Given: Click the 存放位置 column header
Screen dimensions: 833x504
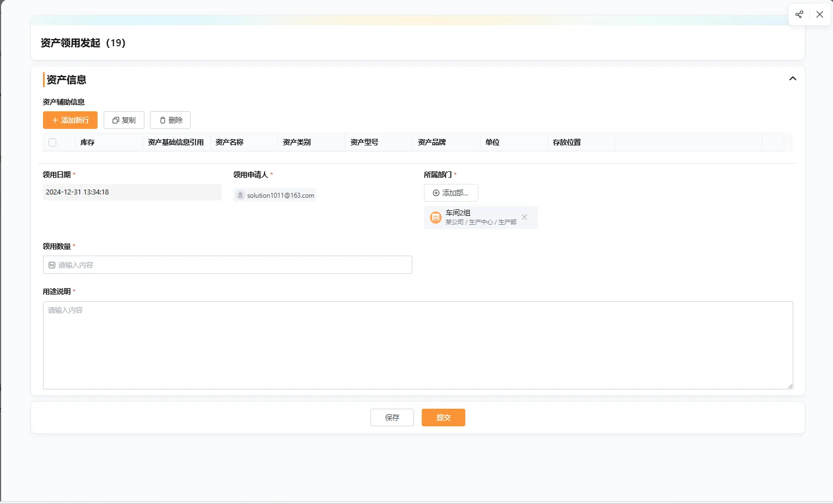Looking at the screenshot, I should tap(567, 142).
